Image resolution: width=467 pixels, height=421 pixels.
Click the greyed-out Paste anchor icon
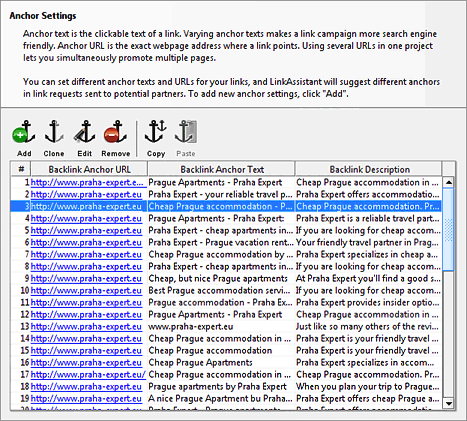tap(186, 132)
